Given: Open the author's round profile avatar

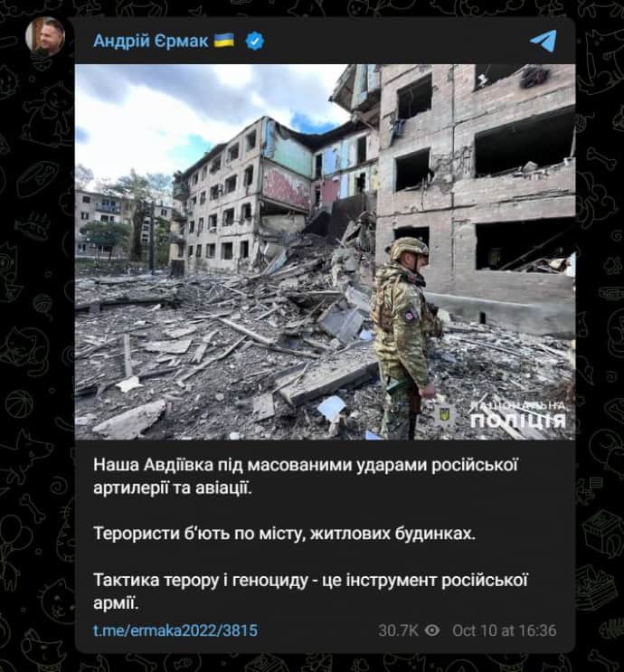Looking at the screenshot, I should tap(45, 36).
